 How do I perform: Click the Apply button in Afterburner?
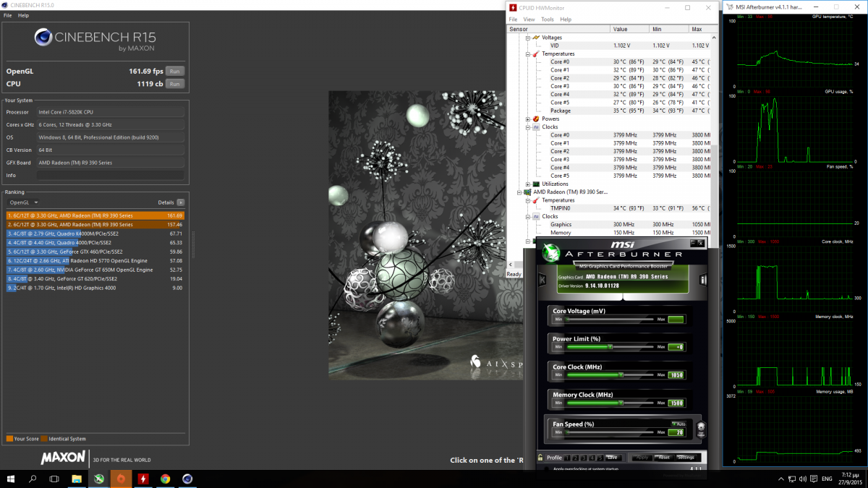click(642, 458)
